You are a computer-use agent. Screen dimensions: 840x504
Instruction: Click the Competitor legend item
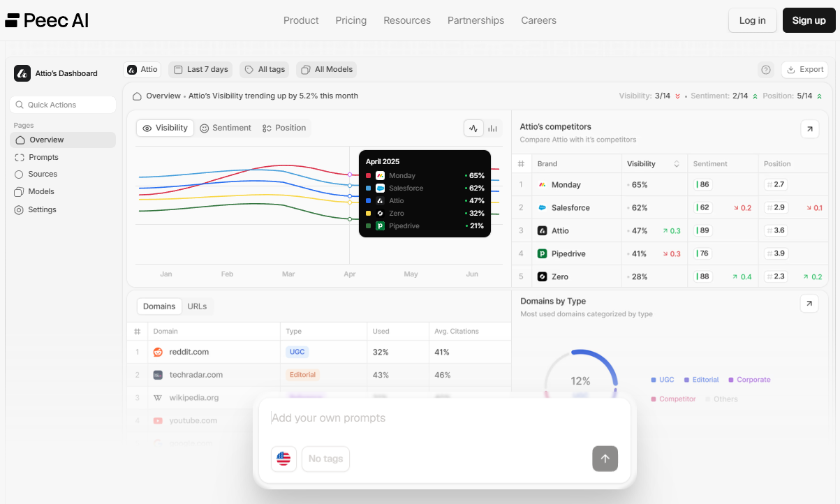(x=673, y=399)
